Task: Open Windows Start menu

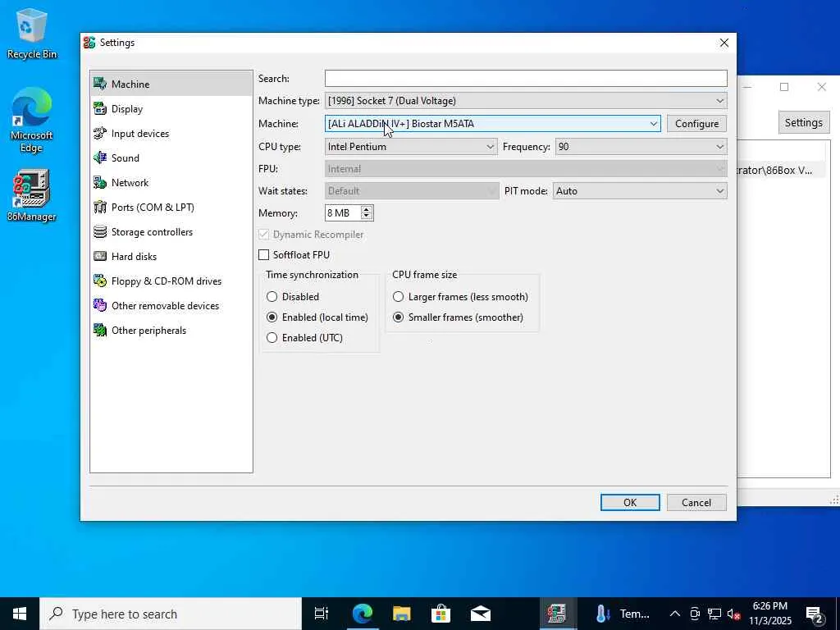Action: (x=20, y=614)
